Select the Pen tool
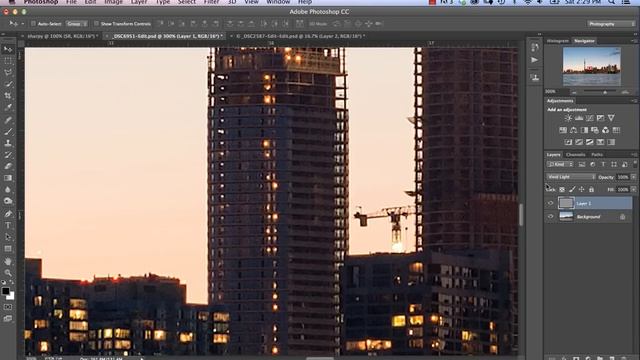This screenshot has height=360, width=640. click(8, 213)
